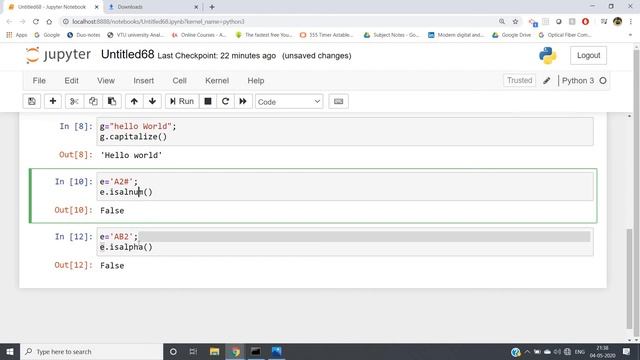Go to Chrome home page icon
This screenshot has width=640, height=360.
pos(49,22)
